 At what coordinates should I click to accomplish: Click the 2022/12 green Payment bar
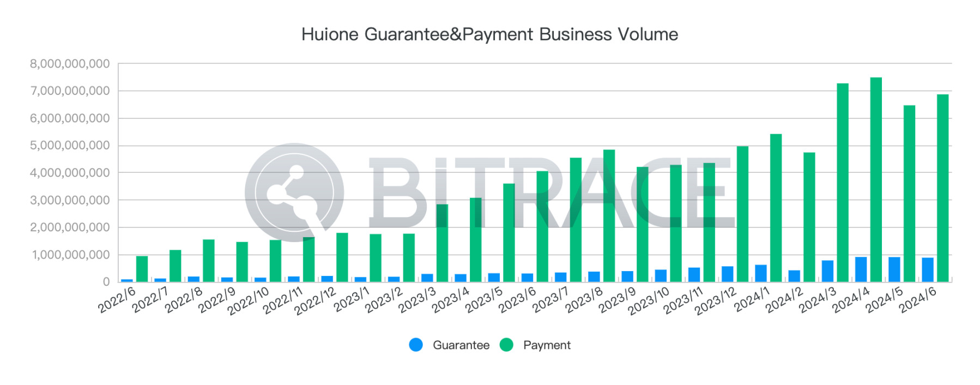342,257
